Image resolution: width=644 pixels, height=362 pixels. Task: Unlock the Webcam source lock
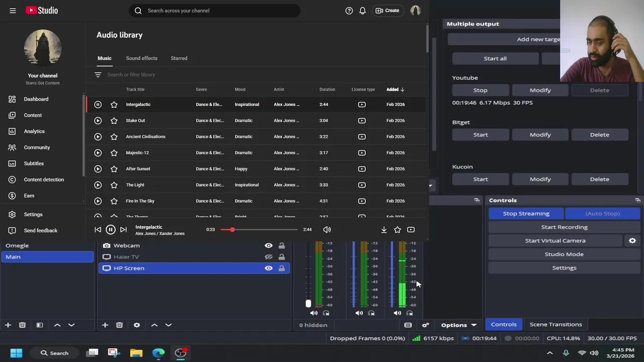coord(282,245)
